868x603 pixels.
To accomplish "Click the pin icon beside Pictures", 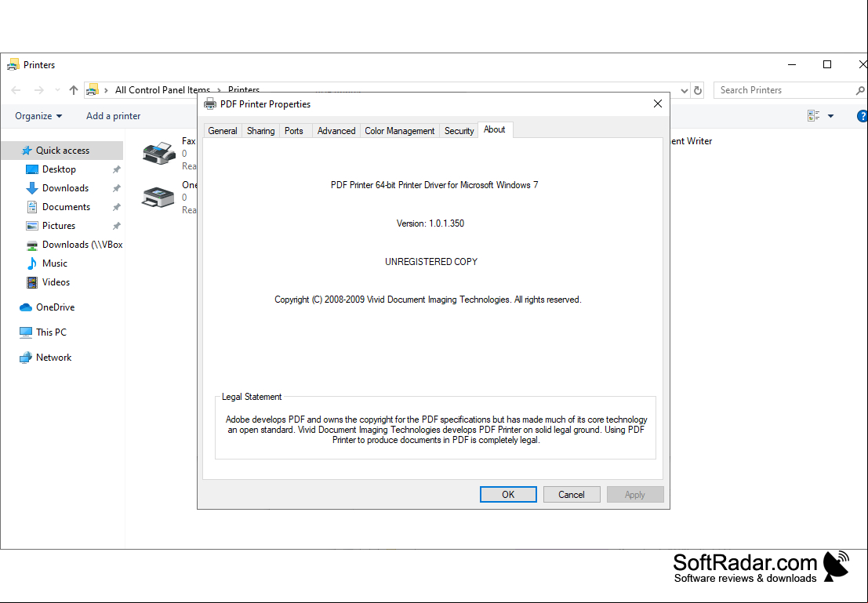I will [x=116, y=226].
